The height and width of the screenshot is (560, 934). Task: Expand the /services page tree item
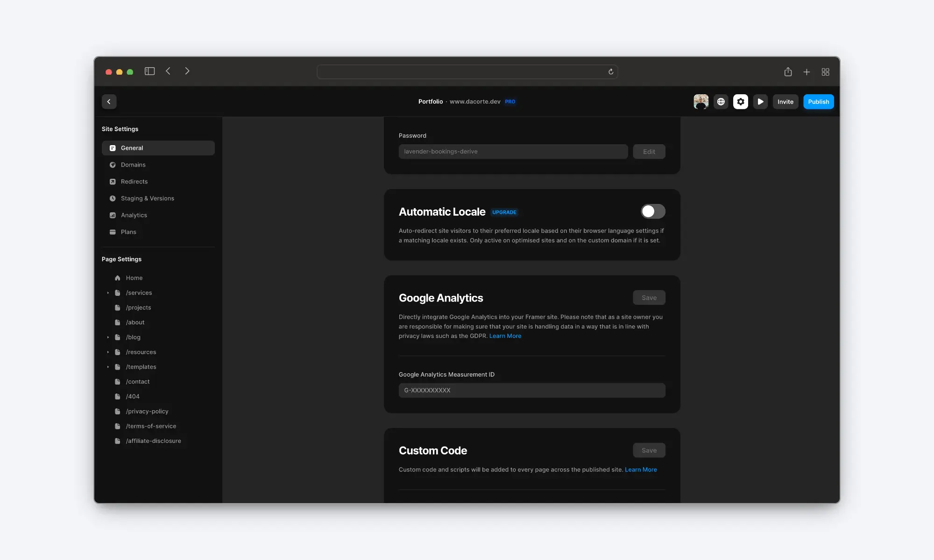coord(108,293)
